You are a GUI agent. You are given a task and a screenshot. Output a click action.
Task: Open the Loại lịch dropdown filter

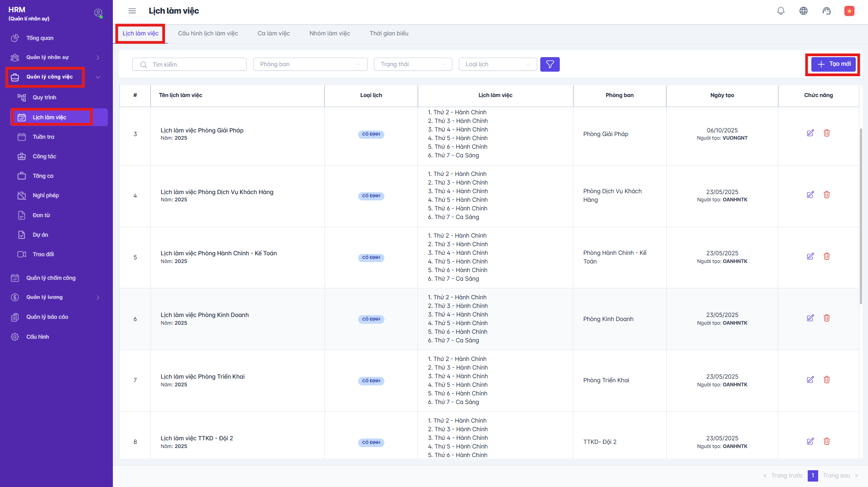497,64
